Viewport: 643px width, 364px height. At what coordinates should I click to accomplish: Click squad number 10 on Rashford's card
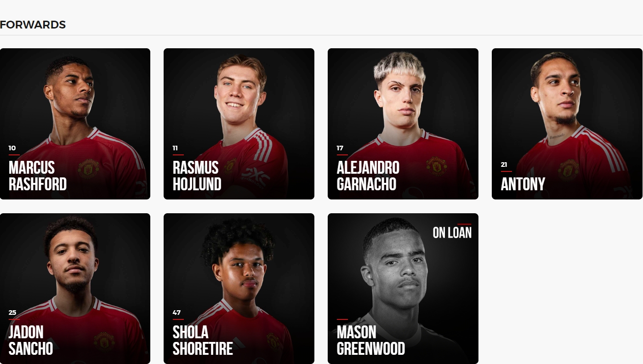point(12,148)
